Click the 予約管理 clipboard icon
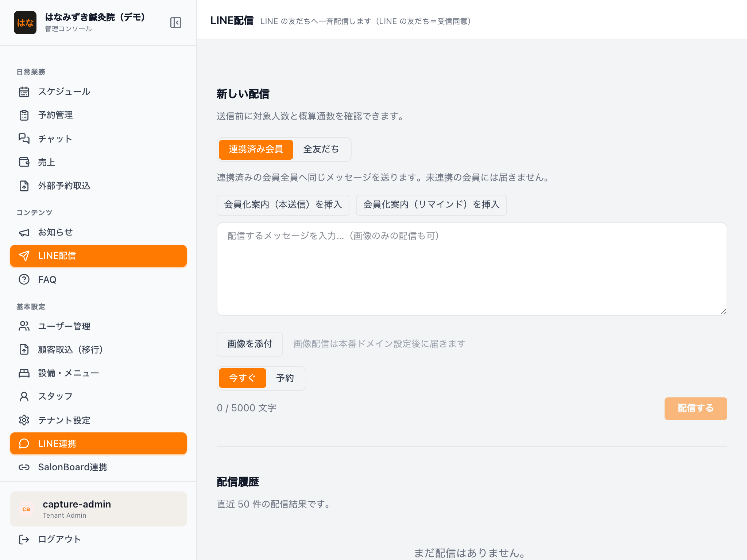This screenshot has width=747, height=560. pos(24,115)
